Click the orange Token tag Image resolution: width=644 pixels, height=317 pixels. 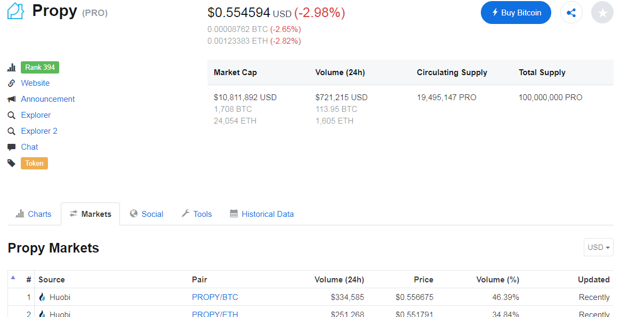34,163
